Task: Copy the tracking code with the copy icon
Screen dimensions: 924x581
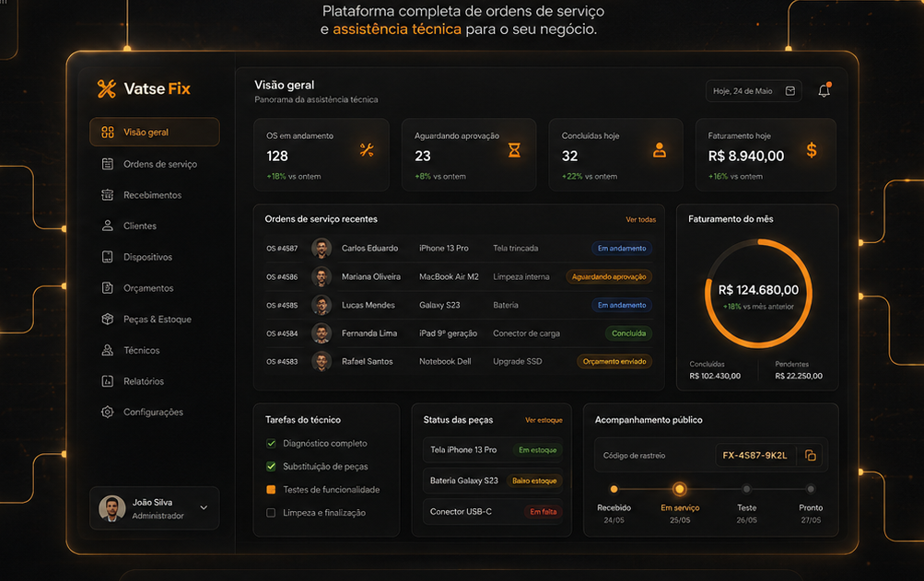Action: [811, 455]
